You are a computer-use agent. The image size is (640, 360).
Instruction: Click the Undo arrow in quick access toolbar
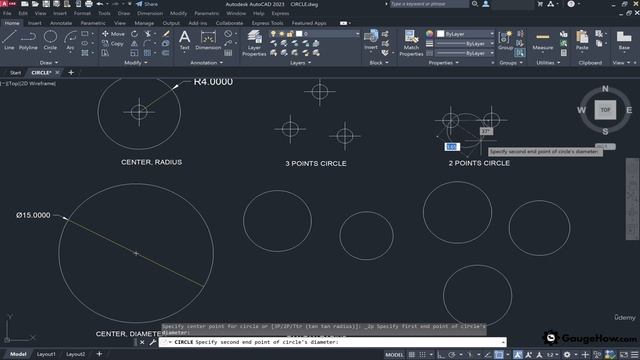point(100,4)
